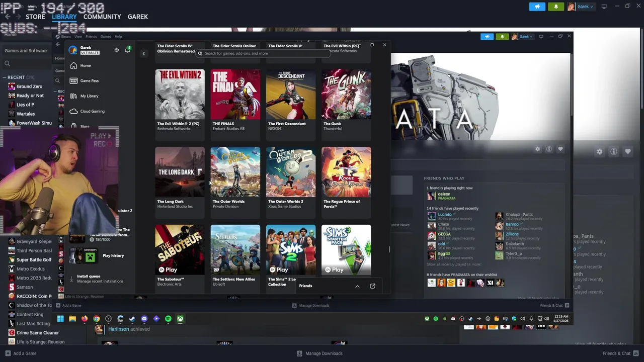Select Super Battle Golf in the library list
Screen dimensions: 644x362
[34, 260]
